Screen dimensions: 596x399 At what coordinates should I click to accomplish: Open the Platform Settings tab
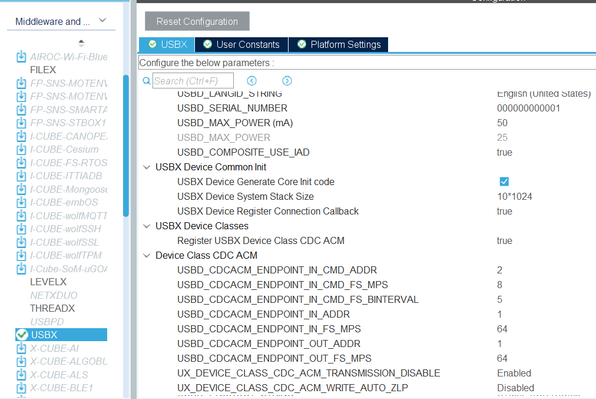339,44
